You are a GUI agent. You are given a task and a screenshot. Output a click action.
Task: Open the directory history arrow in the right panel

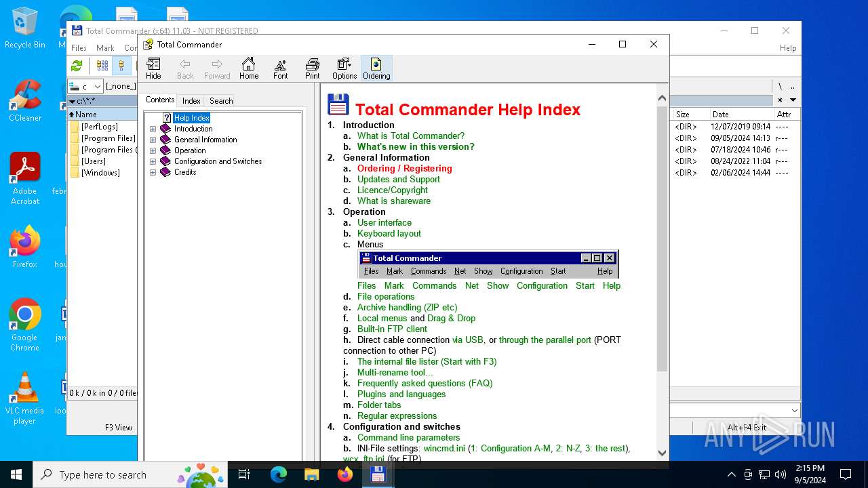[x=792, y=100]
